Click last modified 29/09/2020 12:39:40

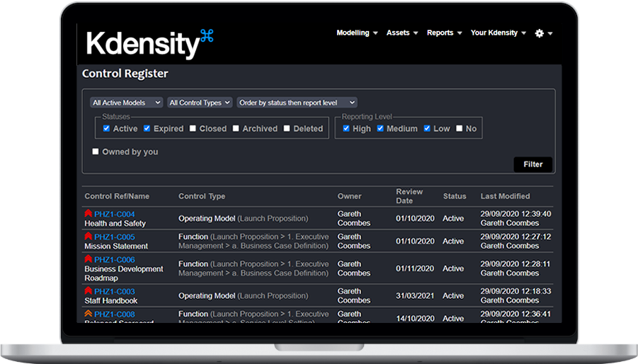pos(515,214)
